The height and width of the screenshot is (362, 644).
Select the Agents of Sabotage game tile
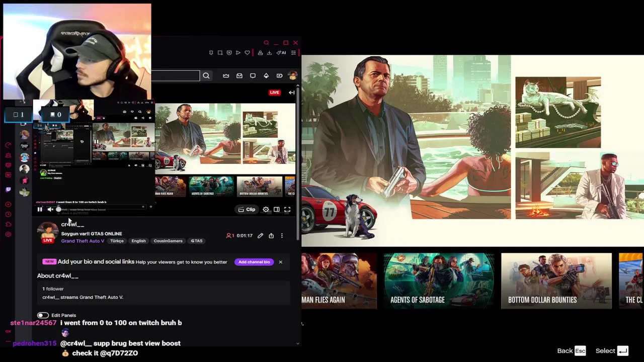(x=439, y=281)
